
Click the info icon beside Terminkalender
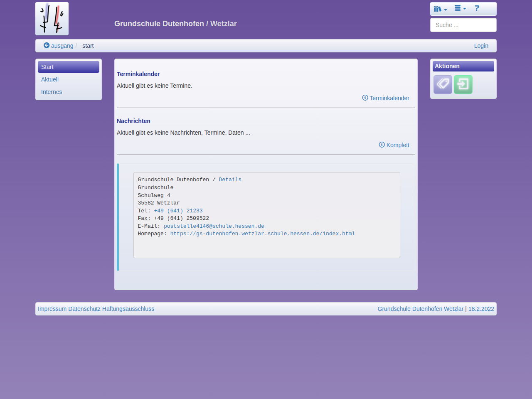pyautogui.click(x=365, y=98)
